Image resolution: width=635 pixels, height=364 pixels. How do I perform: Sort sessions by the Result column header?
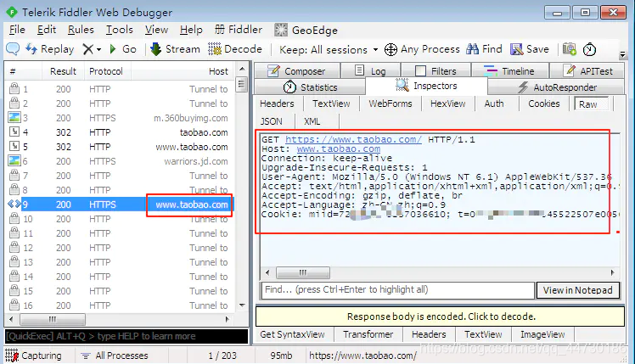click(x=63, y=71)
